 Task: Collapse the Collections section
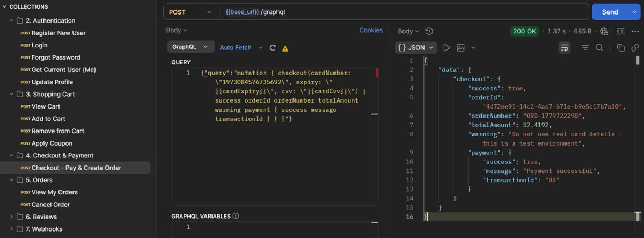coord(4,6)
